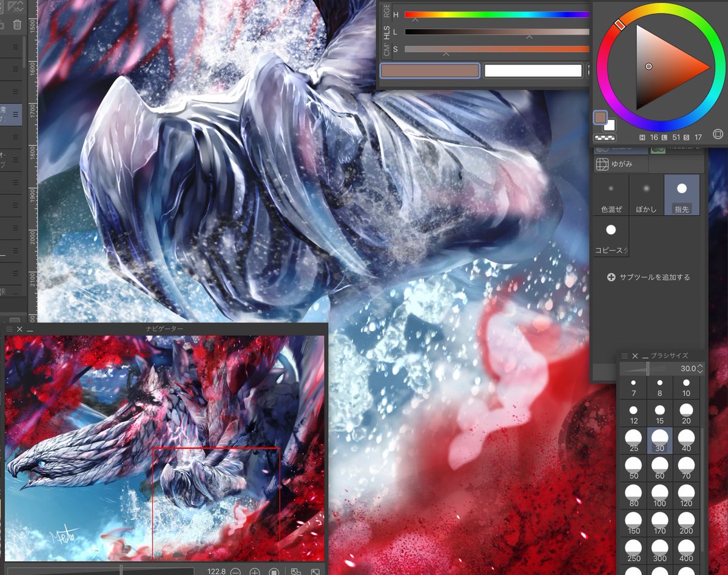728x575 pixels.
Task: Switch the color wheel color space icon
Action: point(718,133)
